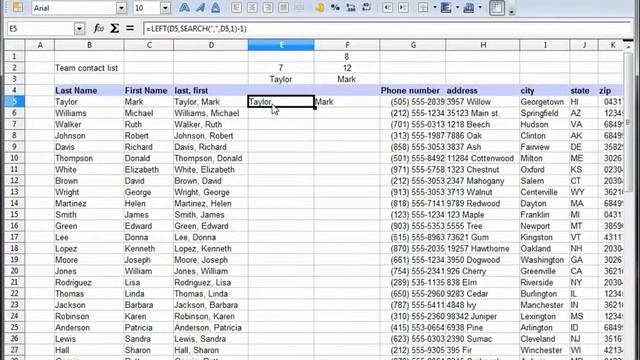
Task: Select column H header
Action: 483,45
